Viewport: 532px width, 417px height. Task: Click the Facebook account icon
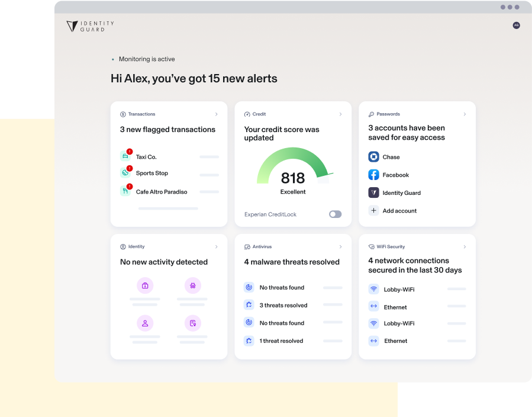click(373, 175)
